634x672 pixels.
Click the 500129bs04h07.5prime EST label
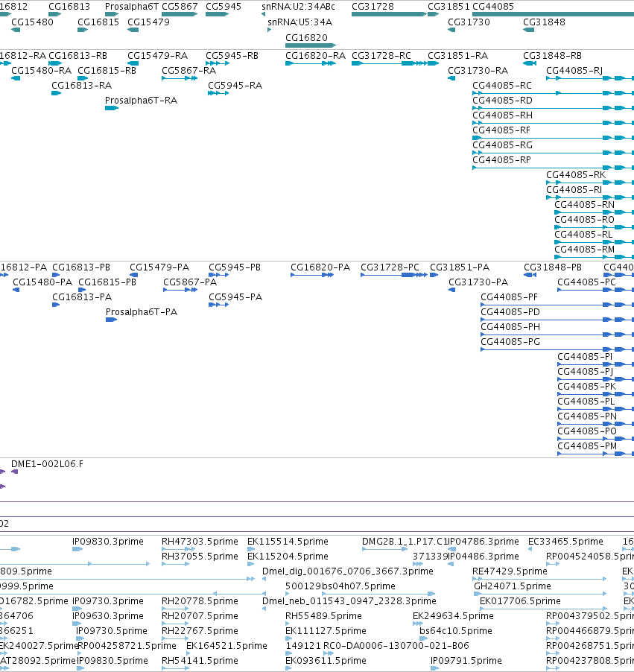point(340,586)
